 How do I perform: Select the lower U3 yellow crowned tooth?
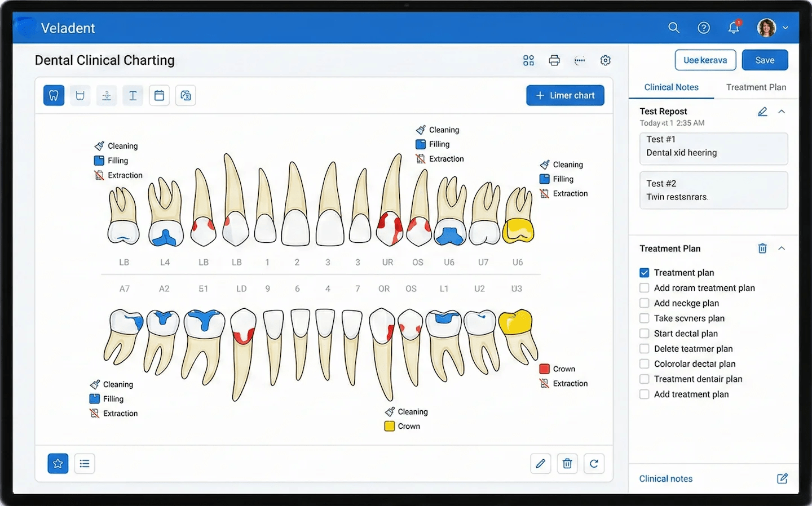point(518,336)
